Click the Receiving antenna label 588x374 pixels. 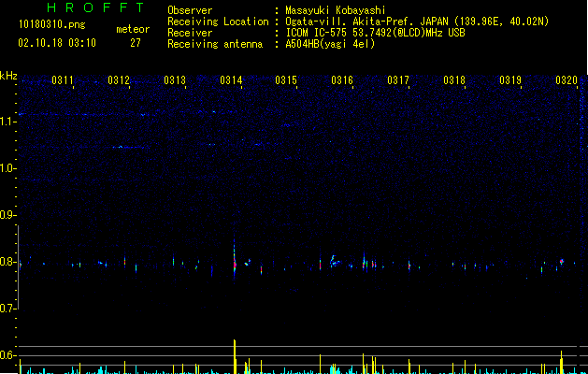(215, 44)
